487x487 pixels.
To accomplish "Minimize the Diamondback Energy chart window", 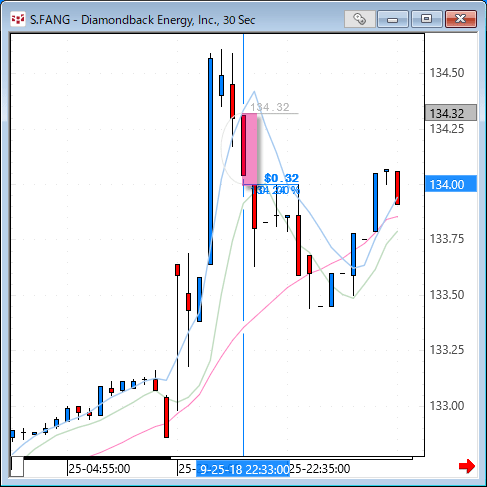I will [393, 19].
